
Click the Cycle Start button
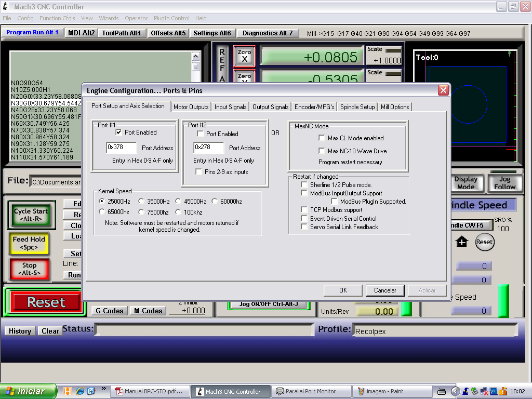point(31,215)
